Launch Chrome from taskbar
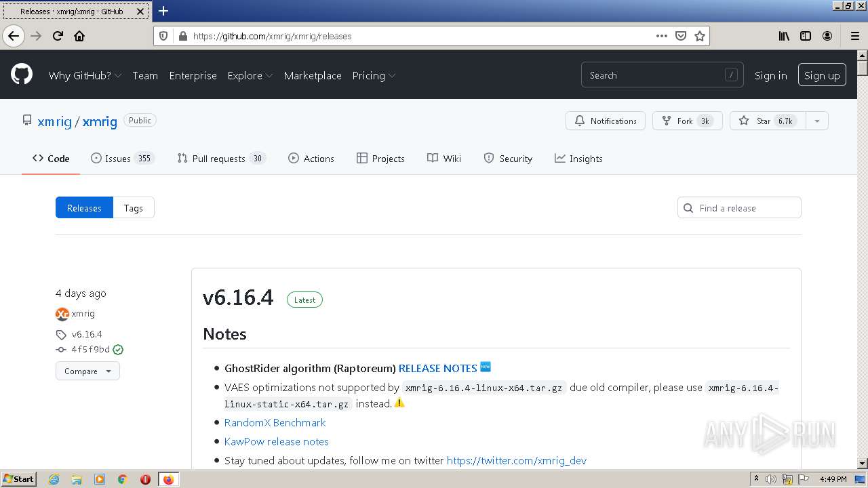The image size is (868, 488). pyautogui.click(x=123, y=479)
